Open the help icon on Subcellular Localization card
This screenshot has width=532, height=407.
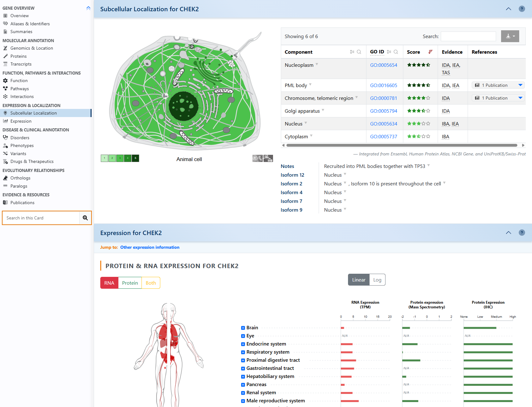[x=521, y=9]
